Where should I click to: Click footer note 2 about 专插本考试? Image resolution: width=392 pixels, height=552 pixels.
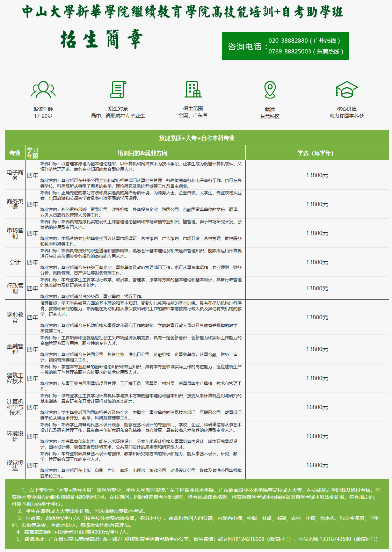pyautogui.click(x=83, y=511)
